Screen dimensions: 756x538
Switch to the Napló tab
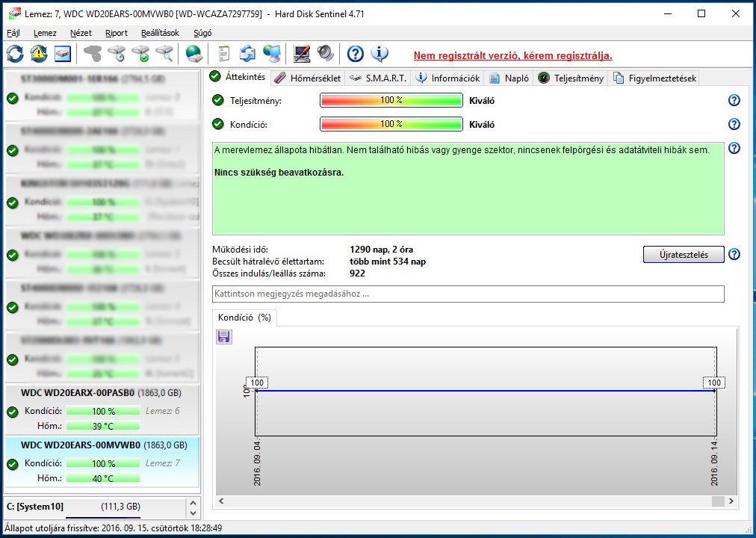click(x=509, y=78)
